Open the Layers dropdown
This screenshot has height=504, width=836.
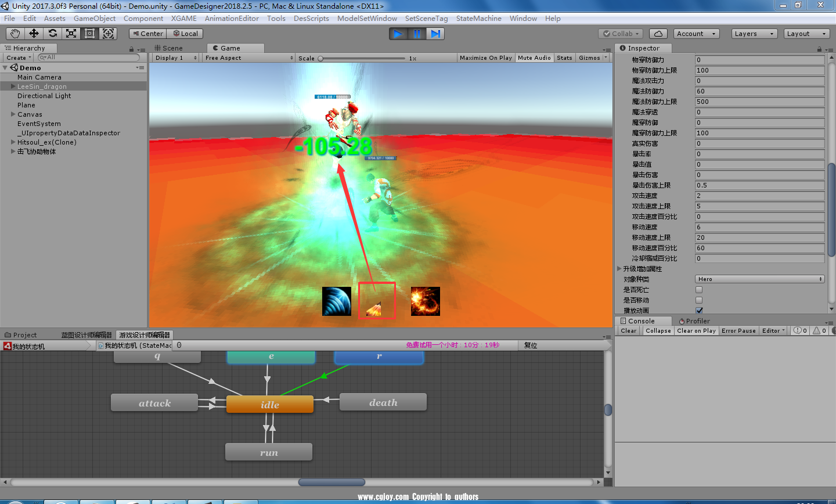coord(754,34)
